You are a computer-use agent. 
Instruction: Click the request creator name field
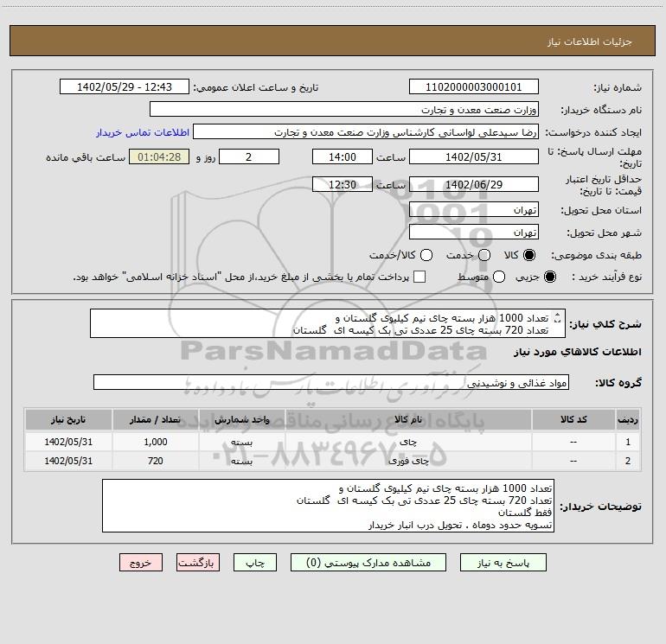click(366, 131)
